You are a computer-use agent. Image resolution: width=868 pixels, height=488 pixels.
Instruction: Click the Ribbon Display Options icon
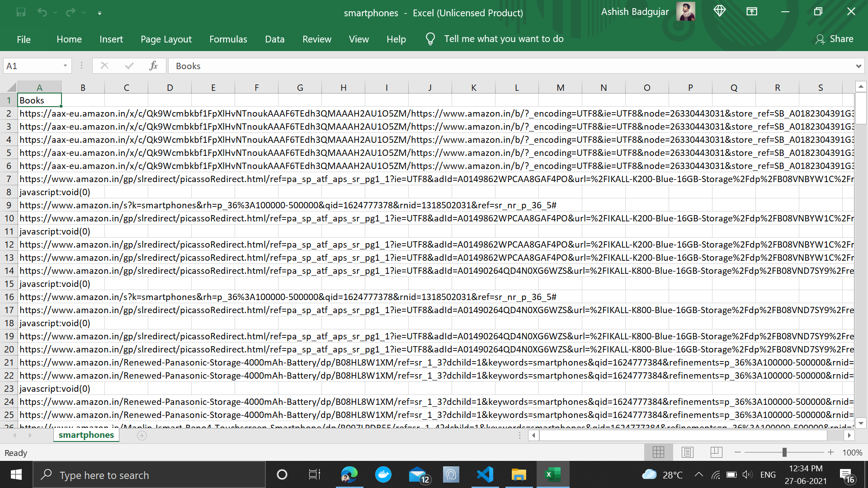click(751, 12)
